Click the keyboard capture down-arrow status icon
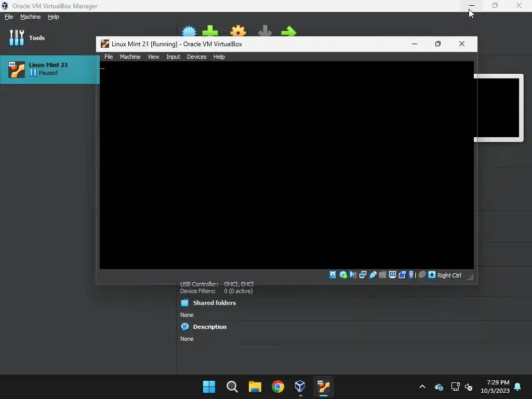This screenshot has width=532, height=399. point(432,275)
